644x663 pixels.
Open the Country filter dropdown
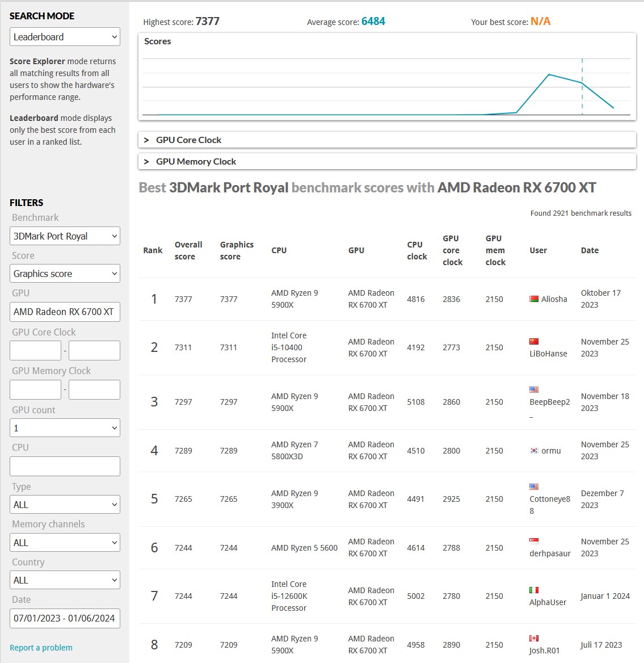click(65, 580)
